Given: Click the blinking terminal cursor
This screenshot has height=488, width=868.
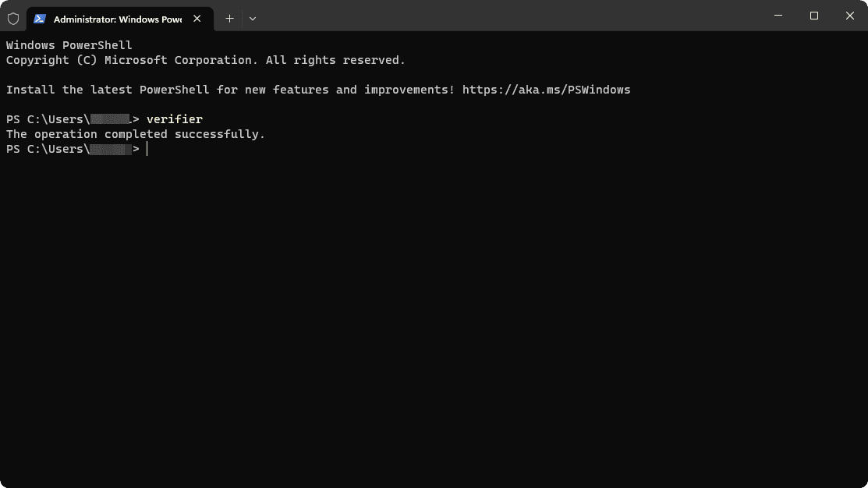Looking at the screenshot, I should (x=147, y=148).
